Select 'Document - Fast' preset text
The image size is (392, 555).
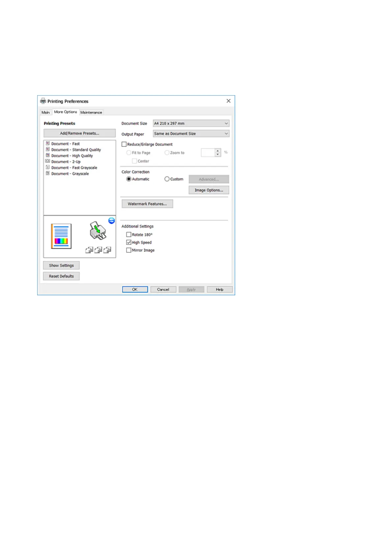66,144
